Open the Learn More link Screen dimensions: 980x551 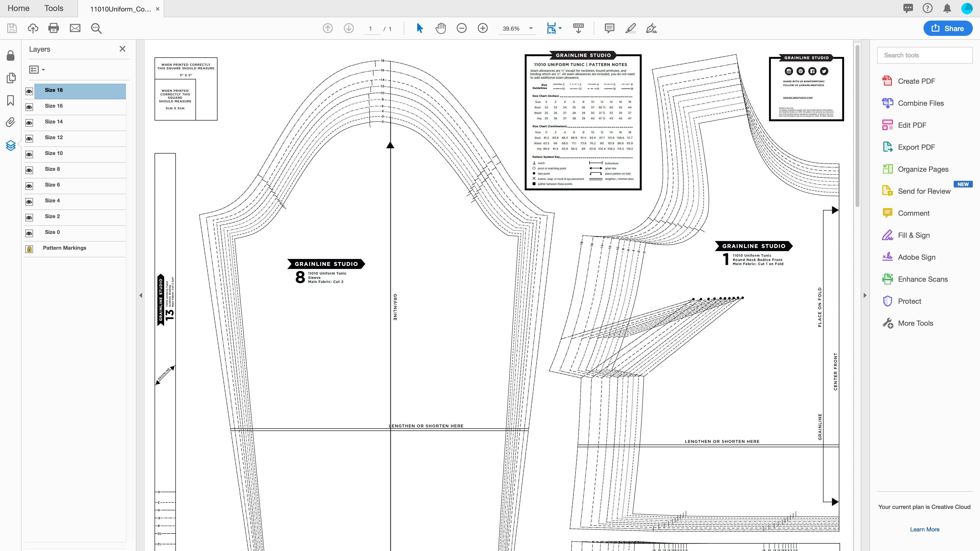pos(924,529)
